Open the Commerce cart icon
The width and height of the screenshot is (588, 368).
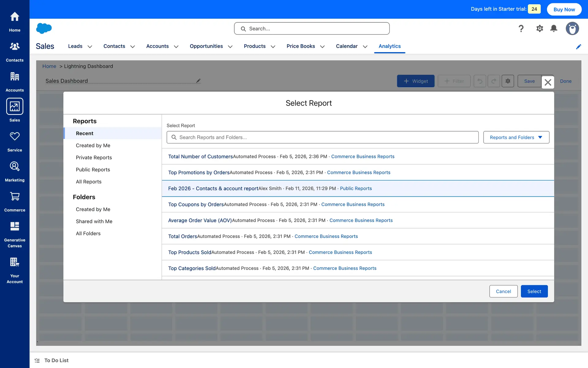tap(14, 197)
